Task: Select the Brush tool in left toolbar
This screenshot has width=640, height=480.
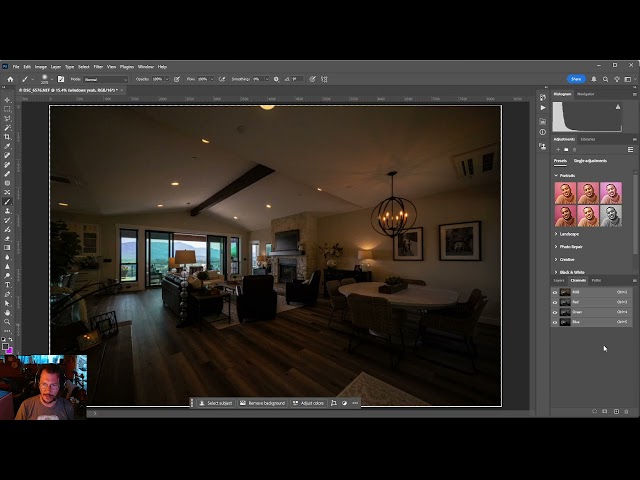Action: 7,202
